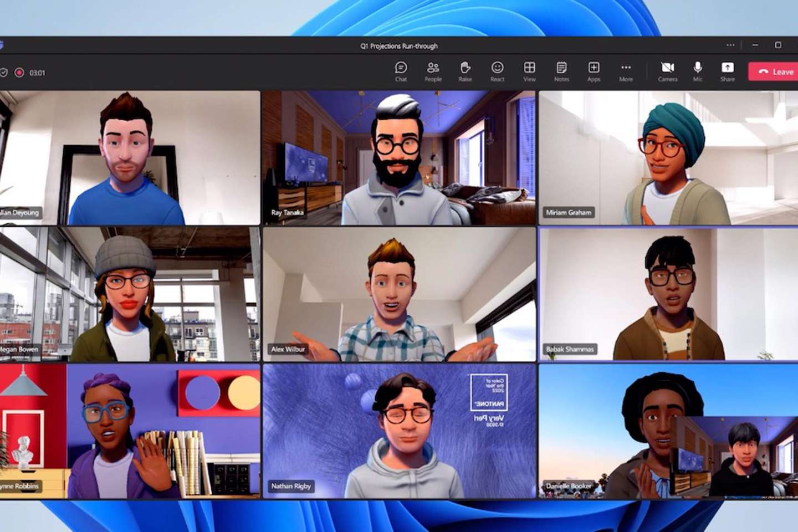The image size is (798, 532).
Task: Open the React emoji menu
Action: click(497, 71)
